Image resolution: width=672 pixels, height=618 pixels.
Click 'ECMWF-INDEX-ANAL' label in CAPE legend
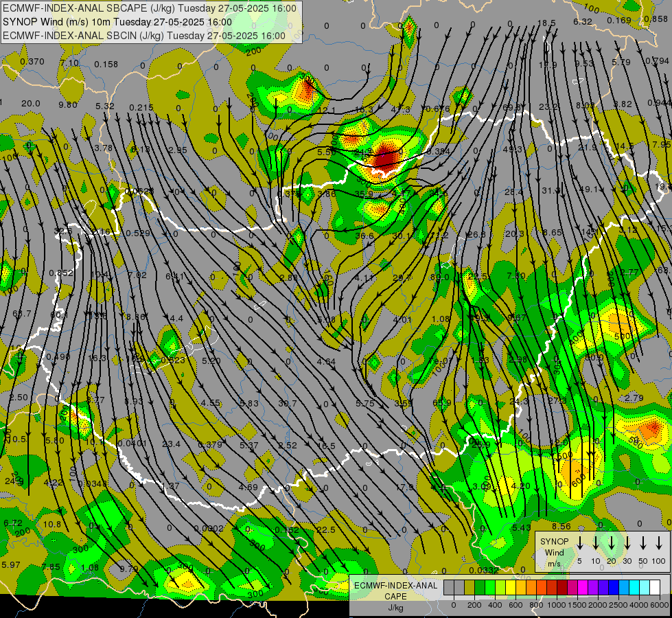click(x=395, y=586)
